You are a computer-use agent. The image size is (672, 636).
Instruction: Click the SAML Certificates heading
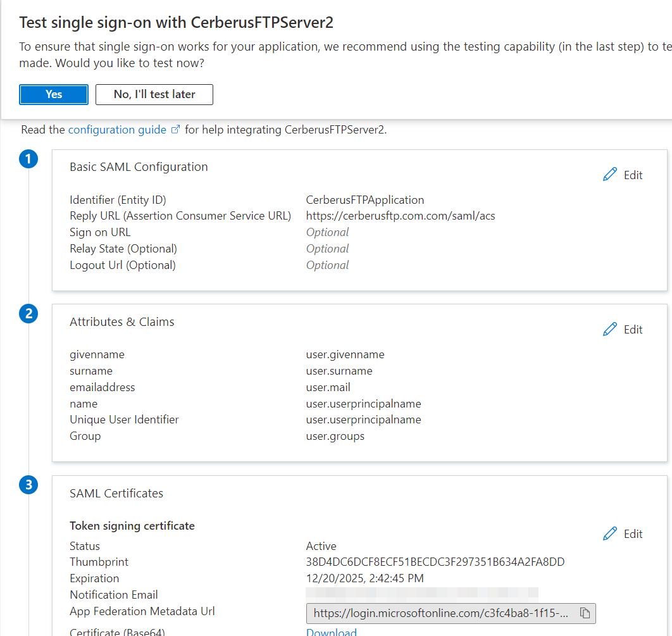tap(116, 493)
